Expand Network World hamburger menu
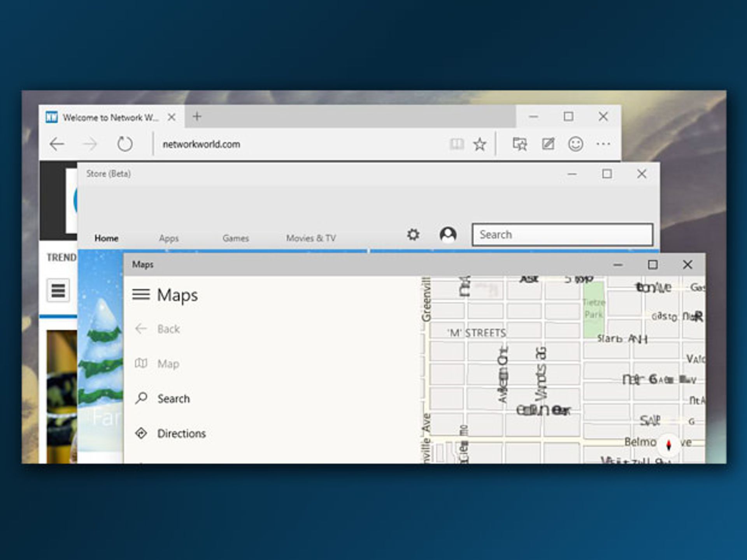The height and width of the screenshot is (560, 747). (x=58, y=290)
